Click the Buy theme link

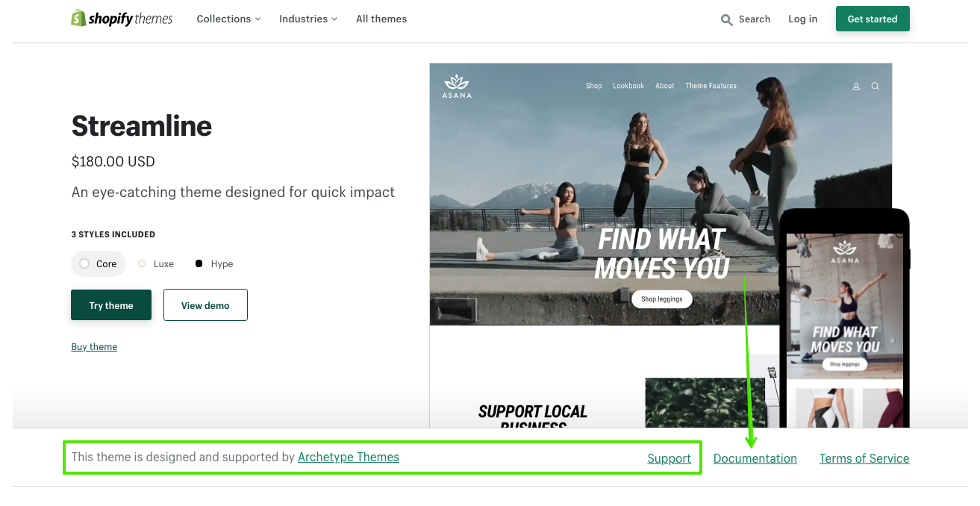pyautogui.click(x=94, y=346)
